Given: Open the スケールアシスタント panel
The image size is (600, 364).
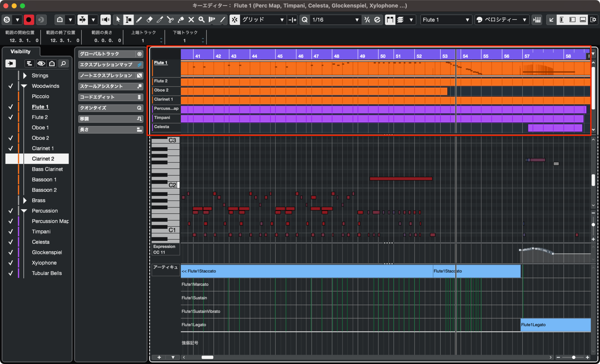Looking at the screenshot, I should click(110, 86).
